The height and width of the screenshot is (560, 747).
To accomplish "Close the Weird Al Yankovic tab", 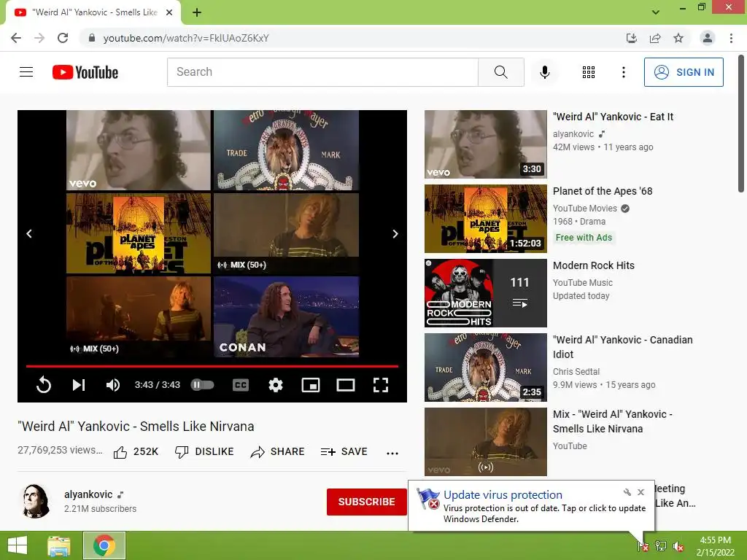I will click(x=169, y=12).
